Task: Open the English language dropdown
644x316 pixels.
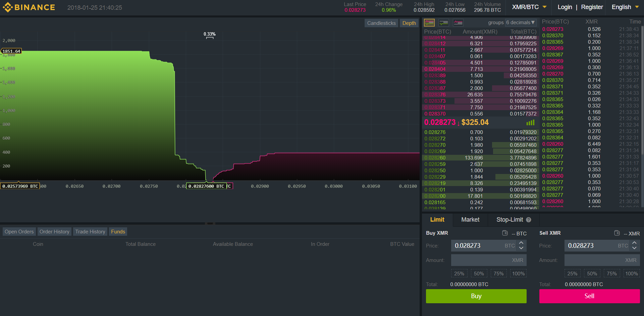Action: click(625, 7)
